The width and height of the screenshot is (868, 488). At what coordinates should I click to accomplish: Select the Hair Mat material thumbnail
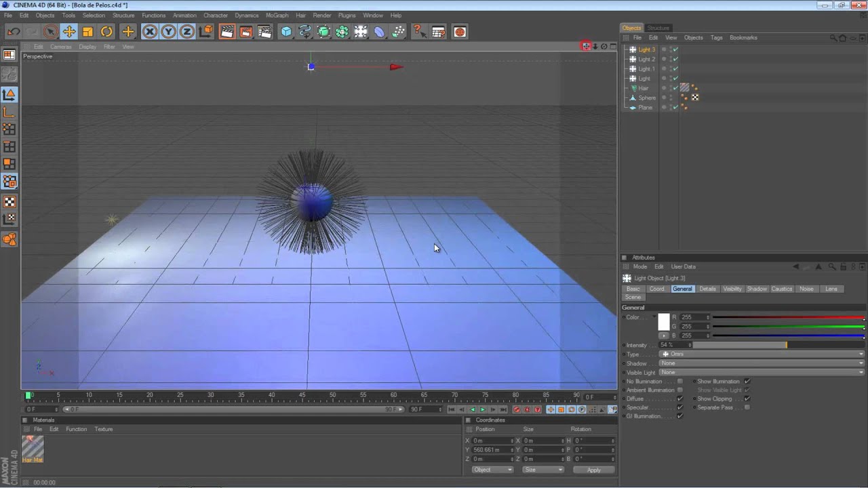pyautogui.click(x=33, y=447)
